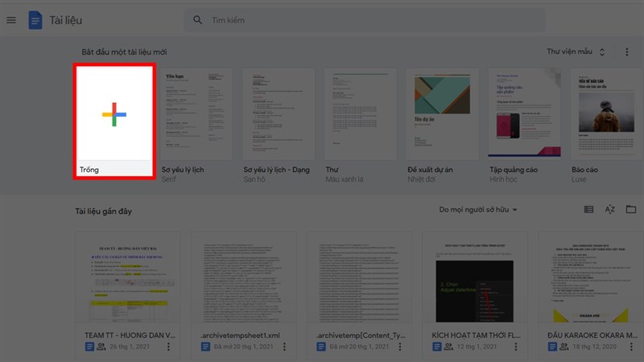Click the title ĐẦU KARAOKE OKARA M...
The height and width of the screenshot is (362, 644).
click(x=592, y=335)
